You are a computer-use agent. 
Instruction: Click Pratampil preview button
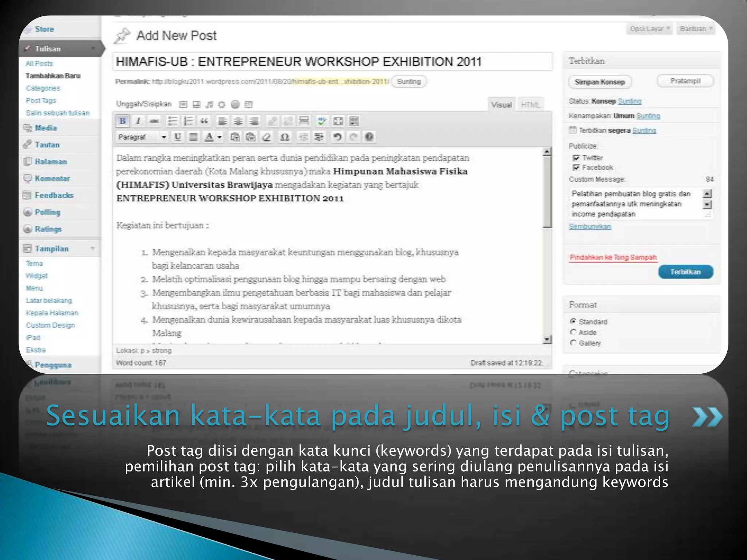click(x=685, y=81)
